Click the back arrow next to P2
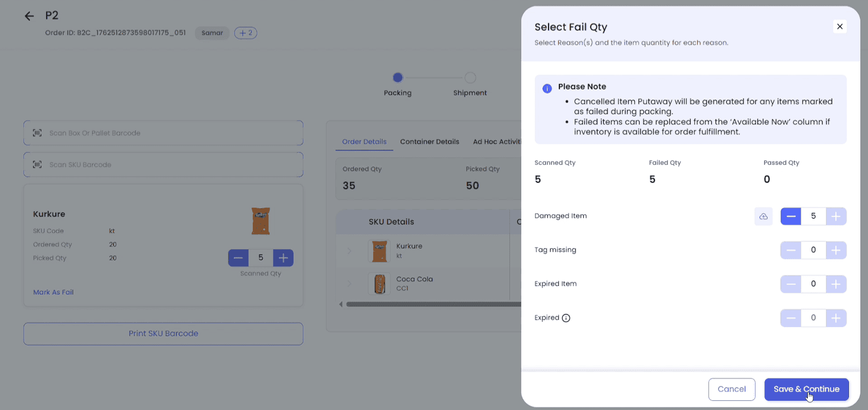Image resolution: width=868 pixels, height=410 pixels. coord(29,16)
